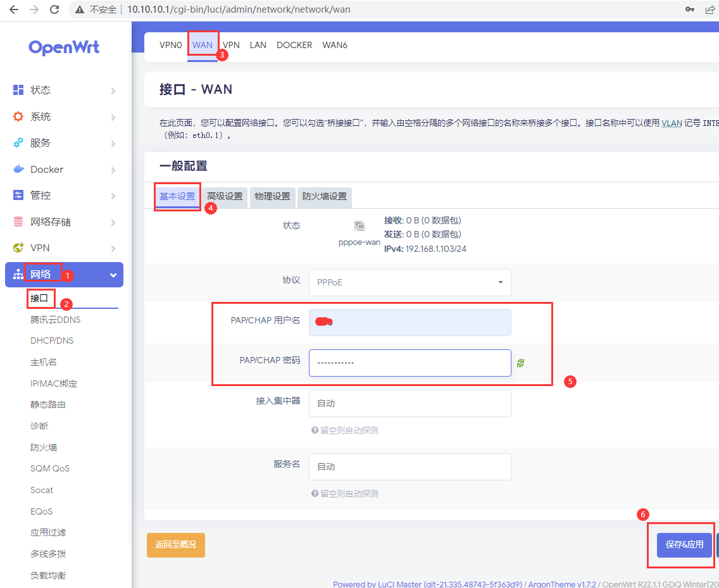Screen dimensions: 719x588
Task: Click the 状态 dashboard icon
Action: 18,90
